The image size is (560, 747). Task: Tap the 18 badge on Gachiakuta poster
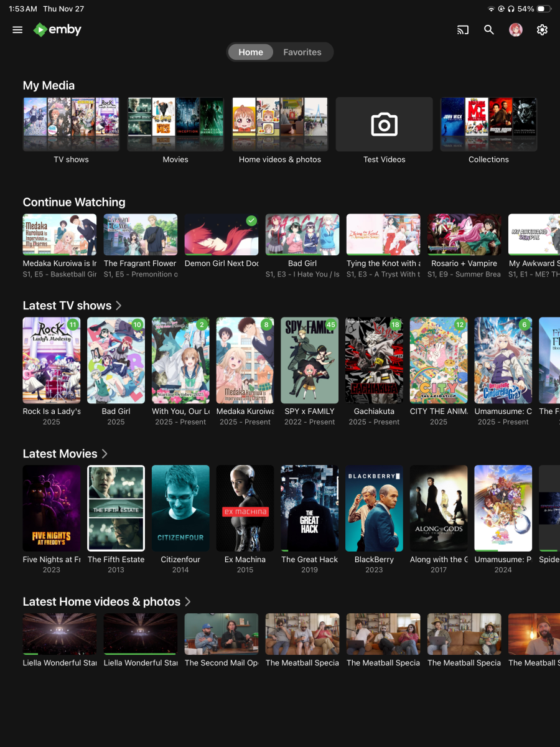[x=396, y=325]
